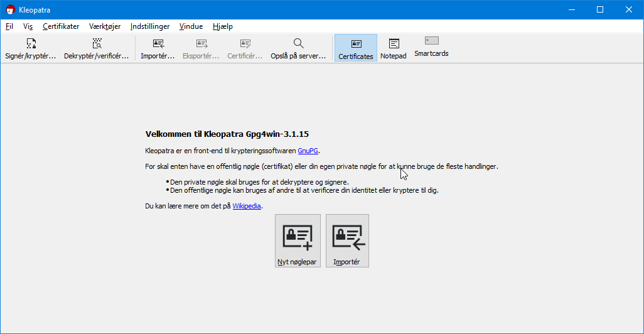Open the Notepad view
This screenshot has width=644, height=334.
click(x=394, y=48)
